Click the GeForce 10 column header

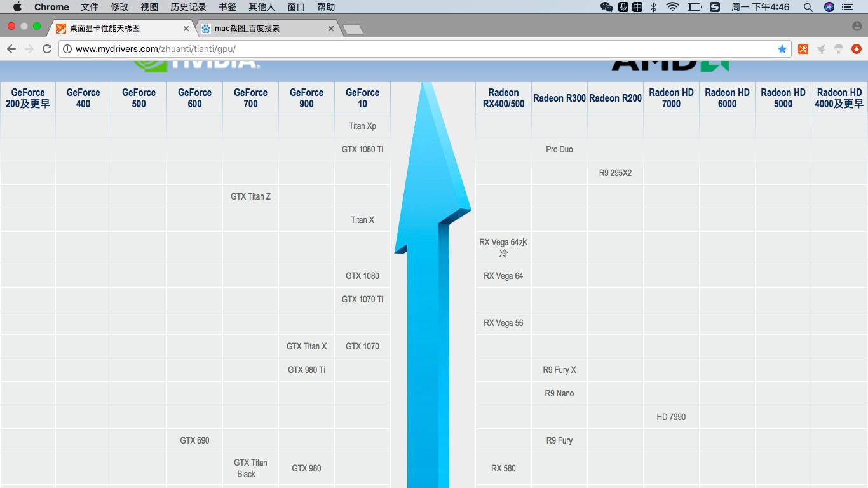362,98
